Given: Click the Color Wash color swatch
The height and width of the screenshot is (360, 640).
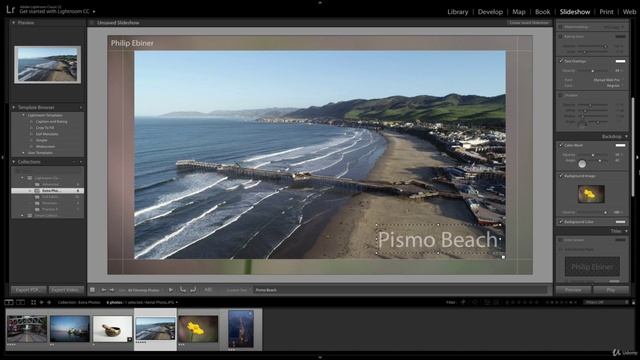Looking at the screenshot, I should click(x=620, y=145).
